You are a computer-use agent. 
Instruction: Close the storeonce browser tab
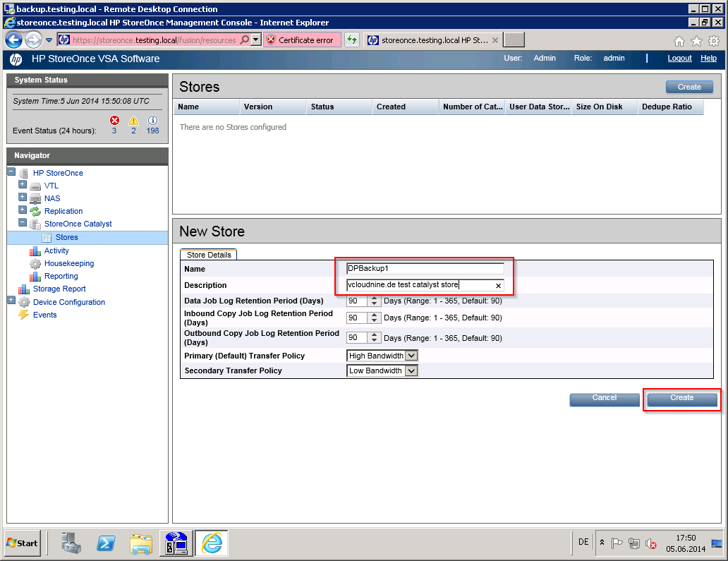(495, 40)
